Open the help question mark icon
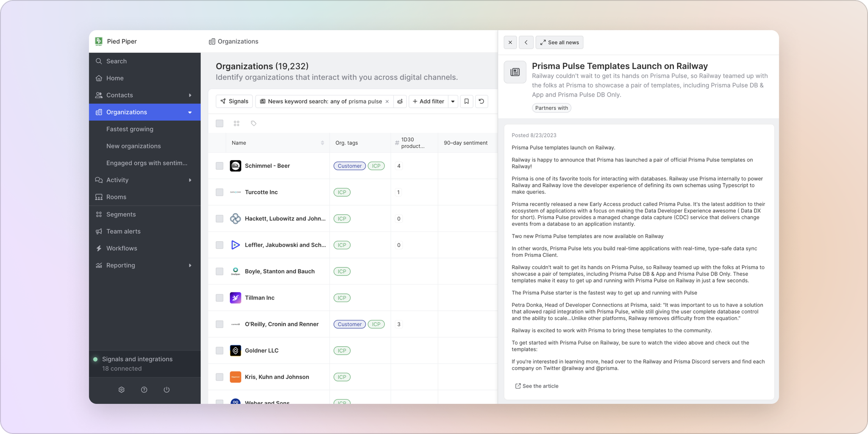This screenshot has width=868, height=434. click(144, 390)
